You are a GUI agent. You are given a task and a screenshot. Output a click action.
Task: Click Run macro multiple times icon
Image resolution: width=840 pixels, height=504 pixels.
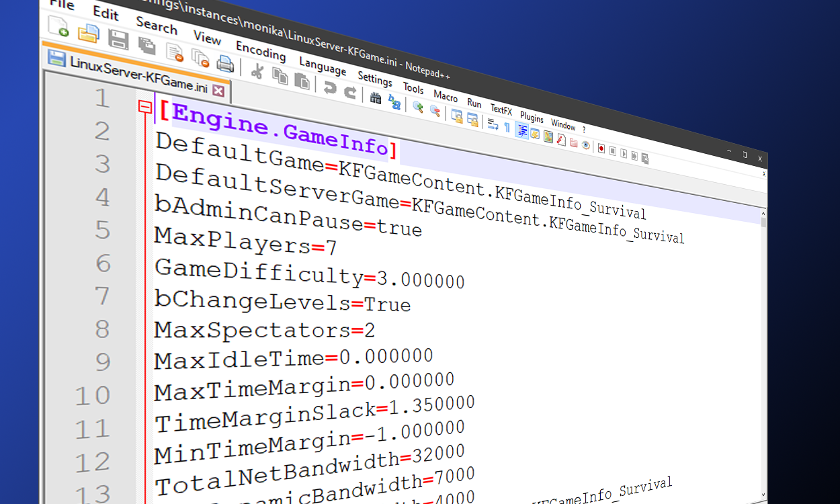tap(634, 156)
